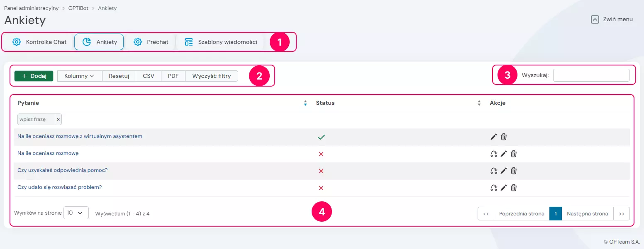Sort table by Pytanie column arrows
The height and width of the screenshot is (249, 644).
tap(305, 103)
